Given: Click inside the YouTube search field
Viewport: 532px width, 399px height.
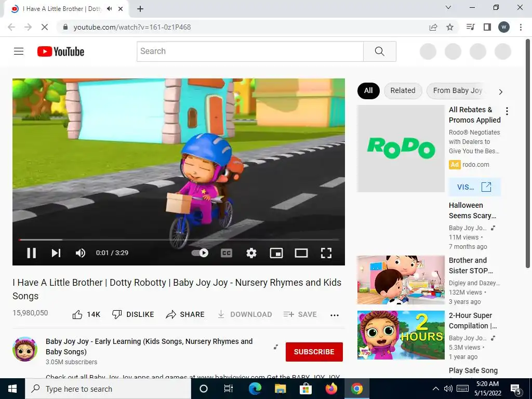Looking at the screenshot, I should (250, 51).
